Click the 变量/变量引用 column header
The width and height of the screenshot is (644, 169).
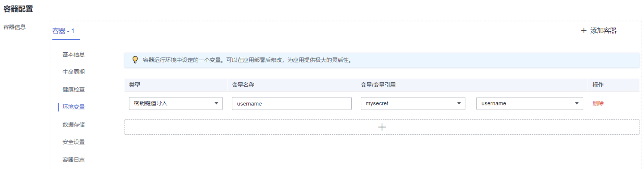click(x=378, y=85)
